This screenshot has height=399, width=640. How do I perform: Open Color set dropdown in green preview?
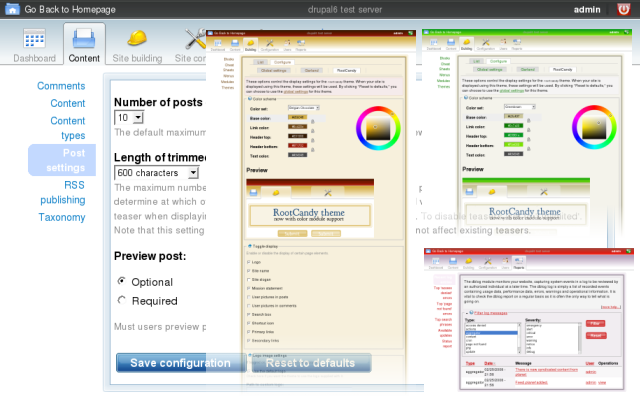tap(520, 107)
